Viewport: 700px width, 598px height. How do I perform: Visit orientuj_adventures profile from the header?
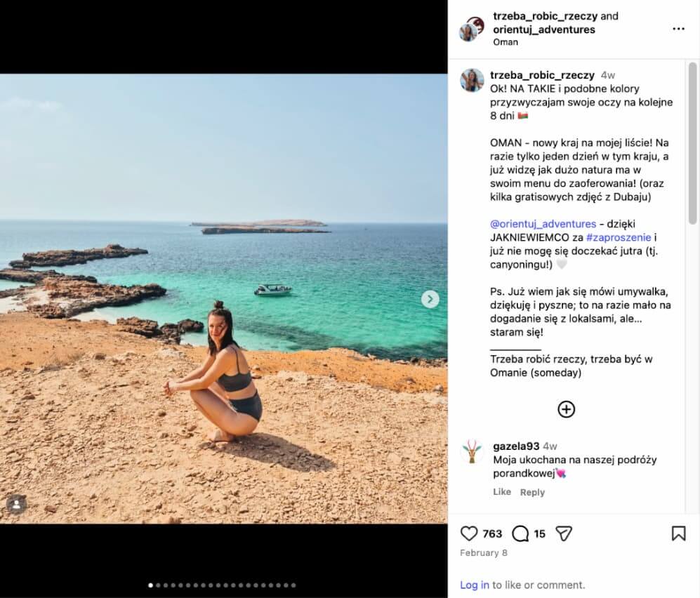[x=543, y=29]
